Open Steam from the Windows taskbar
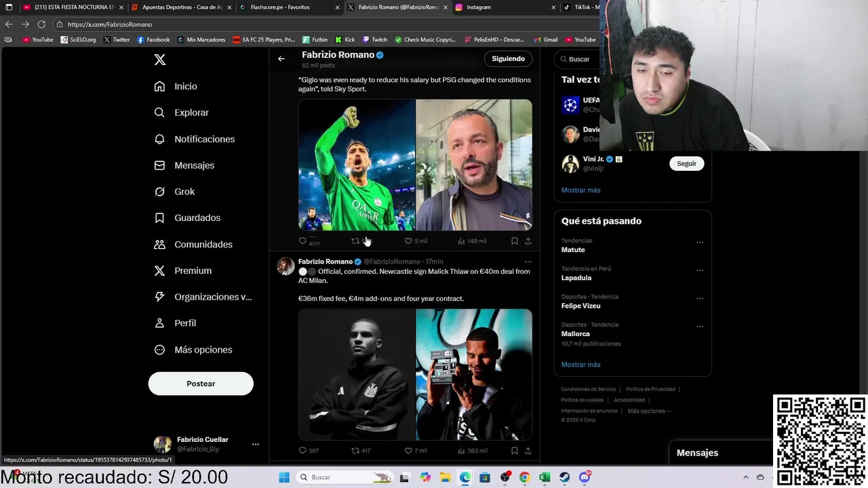This screenshot has height=488, width=868. pyautogui.click(x=565, y=477)
